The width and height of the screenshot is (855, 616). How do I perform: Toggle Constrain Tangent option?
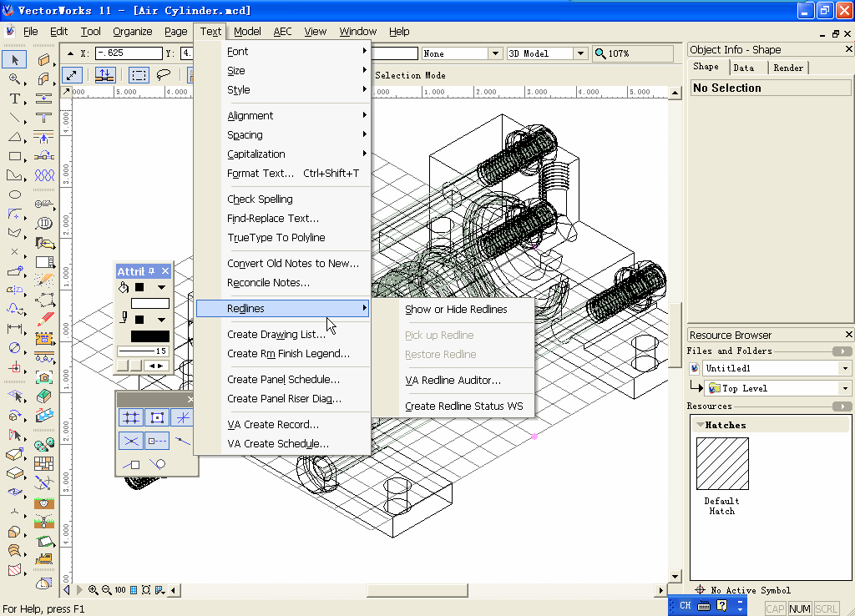click(x=157, y=464)
